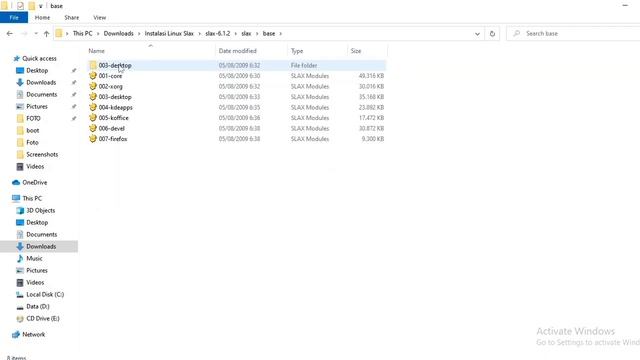
Task: Refresh the base folder view
Action: (492, 33)
